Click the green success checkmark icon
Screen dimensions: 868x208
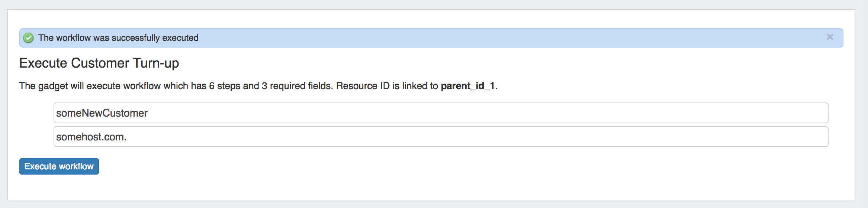pyautogui.click(x=28, y=38)
